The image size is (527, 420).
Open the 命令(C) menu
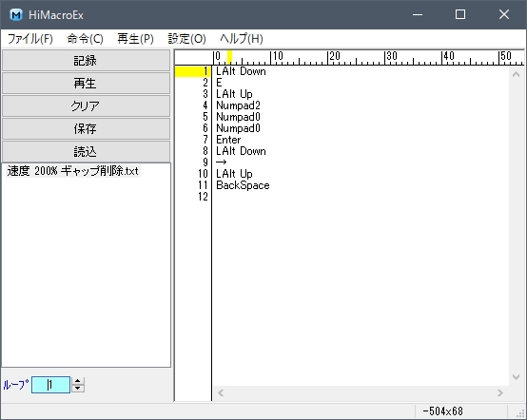click(x=85, y=39)
